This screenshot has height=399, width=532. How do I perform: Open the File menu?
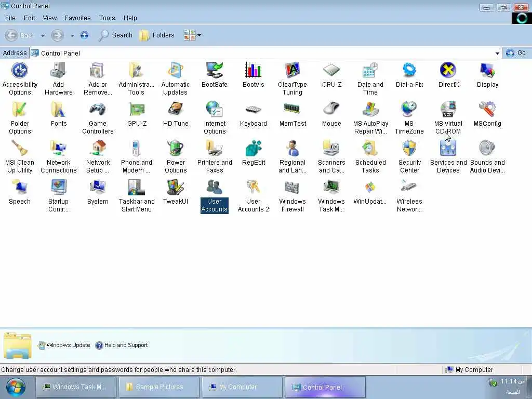click(x=10, y=18)
